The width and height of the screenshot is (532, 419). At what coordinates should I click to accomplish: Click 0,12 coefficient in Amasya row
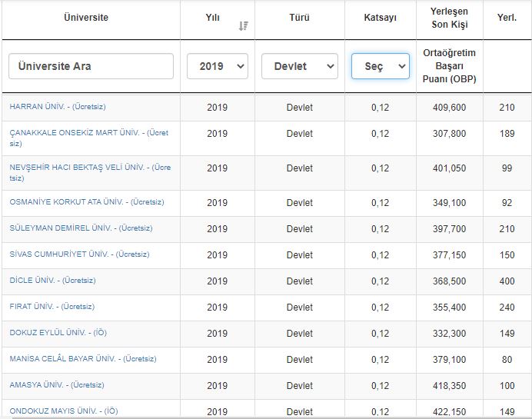[381, 386]
